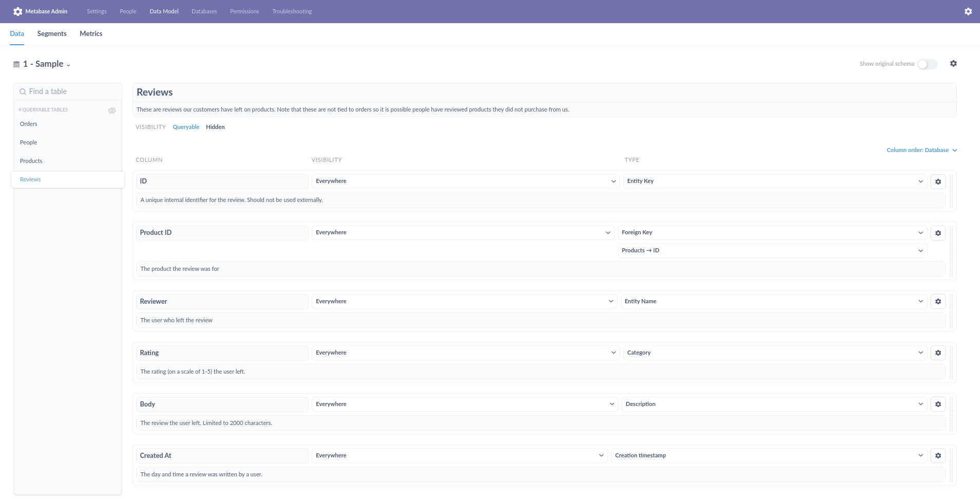Expand the Products → ID foreign key dropdown
Image resolution: width=980 pixels, height=499 pixels.
pos(771,250)
